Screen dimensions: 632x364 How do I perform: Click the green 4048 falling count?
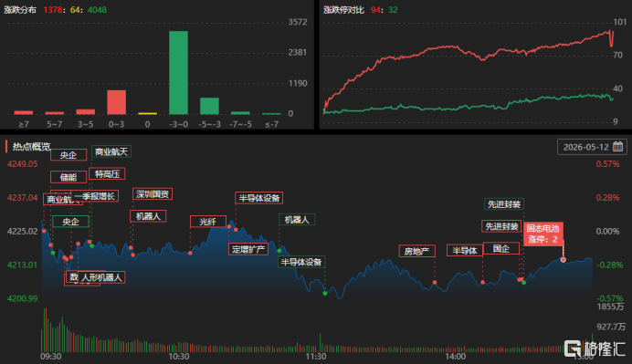pyautogui.click(x=97, y=10)
